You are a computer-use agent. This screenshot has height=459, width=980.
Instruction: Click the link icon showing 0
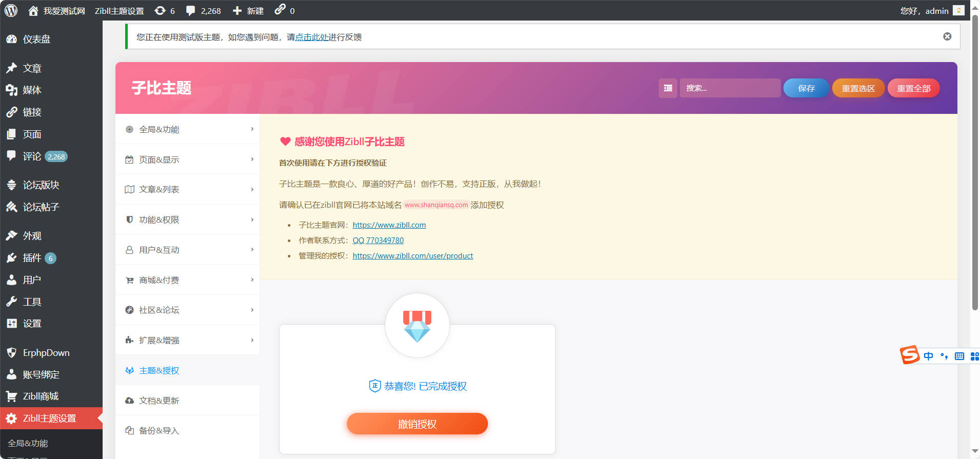[x=280, y=10]
